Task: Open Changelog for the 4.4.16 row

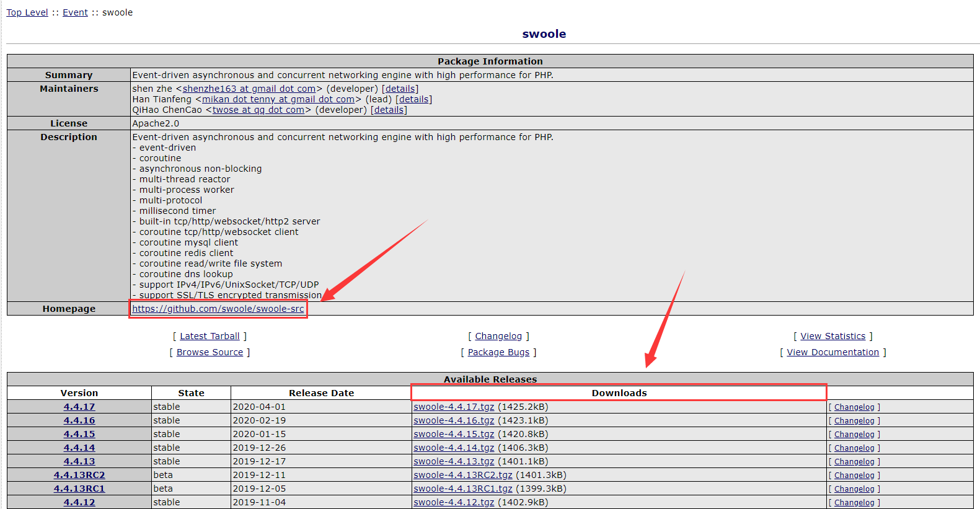Action: pyautogui.click(x=854, y=421)
